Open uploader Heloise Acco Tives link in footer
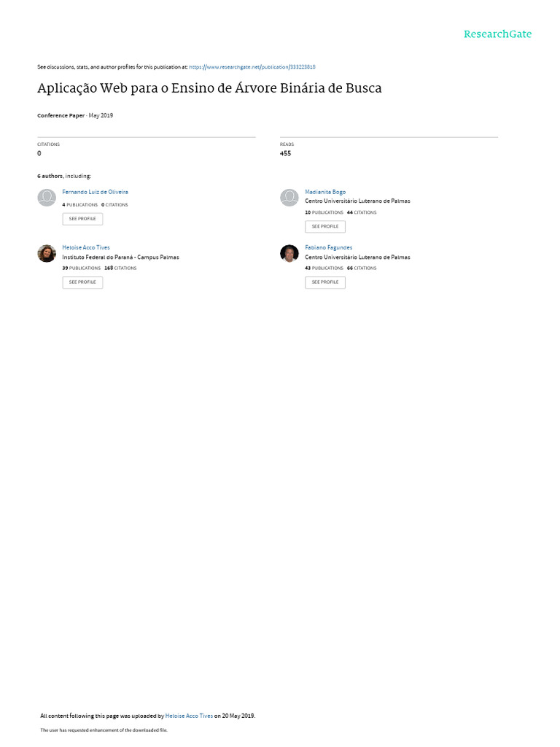Image resolution: width=560 pixels, height=747 pixels. 189,716
